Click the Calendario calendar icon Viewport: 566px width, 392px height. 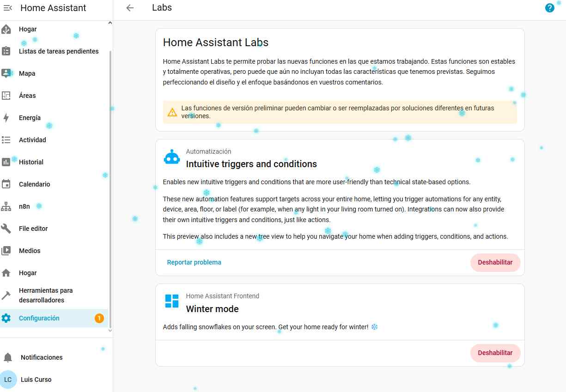pyautogui.click(x=6, y=184)
